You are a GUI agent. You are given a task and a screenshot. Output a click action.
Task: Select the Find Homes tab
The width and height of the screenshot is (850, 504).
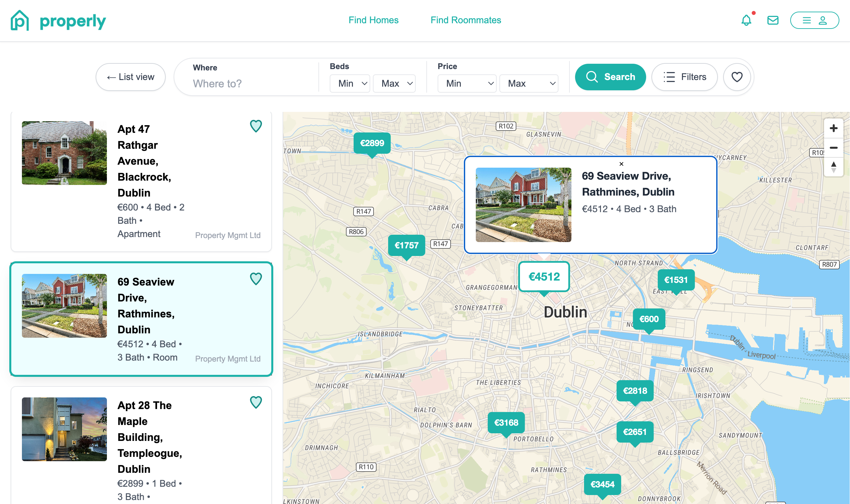point(373,20)
